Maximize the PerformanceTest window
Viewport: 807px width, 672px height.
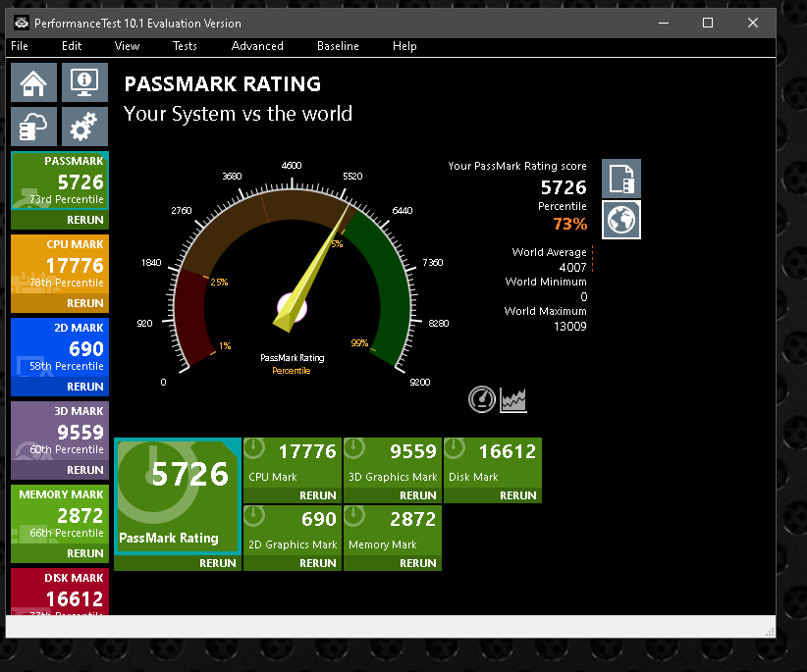click(708, 23)
